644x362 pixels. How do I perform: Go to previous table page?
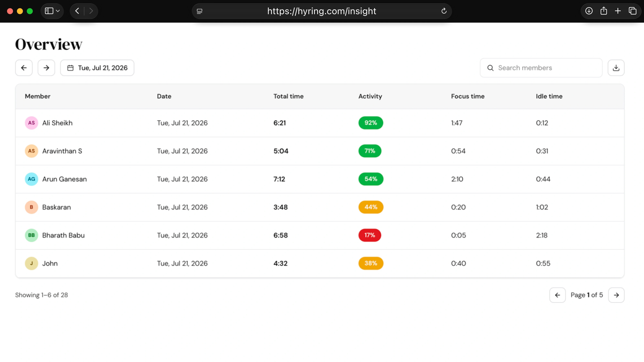pos(557,295)
